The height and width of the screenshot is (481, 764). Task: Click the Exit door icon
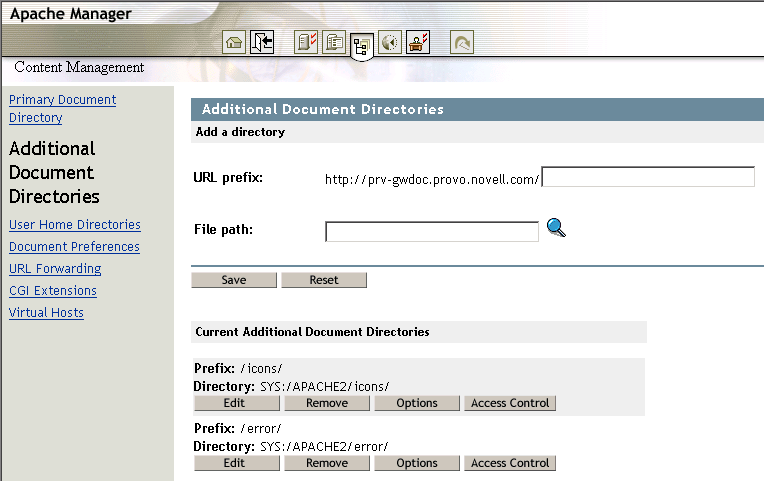click(x=262, y=43)
